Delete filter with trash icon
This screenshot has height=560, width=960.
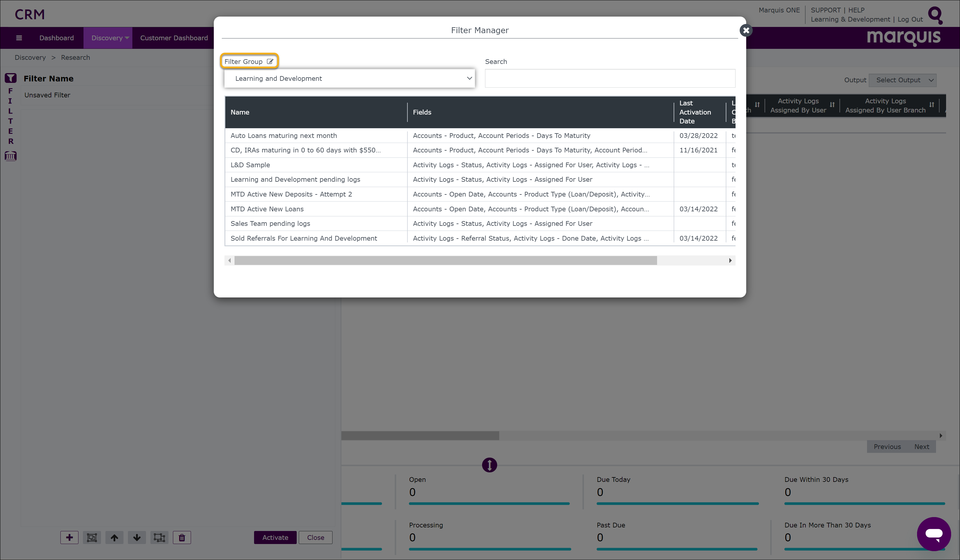pos(182,538)
